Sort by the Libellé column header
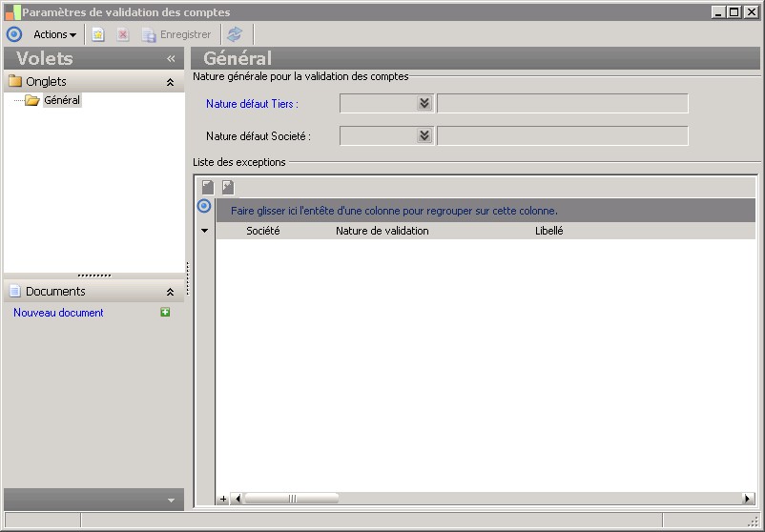The image size is (765, 532). point(548,231)
